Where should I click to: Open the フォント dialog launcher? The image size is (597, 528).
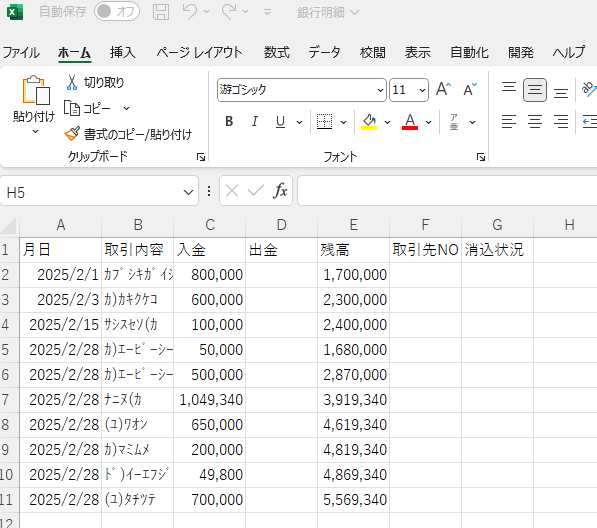(x=481, y=157)
